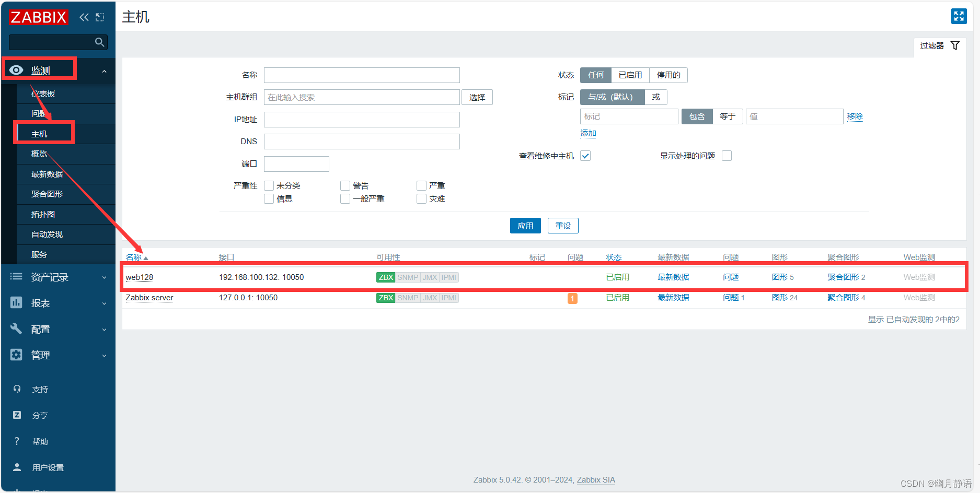This screenshot has height=493, width=980.
Task: Check the 未分类 severity checkbox
Action: pos(269,185)
